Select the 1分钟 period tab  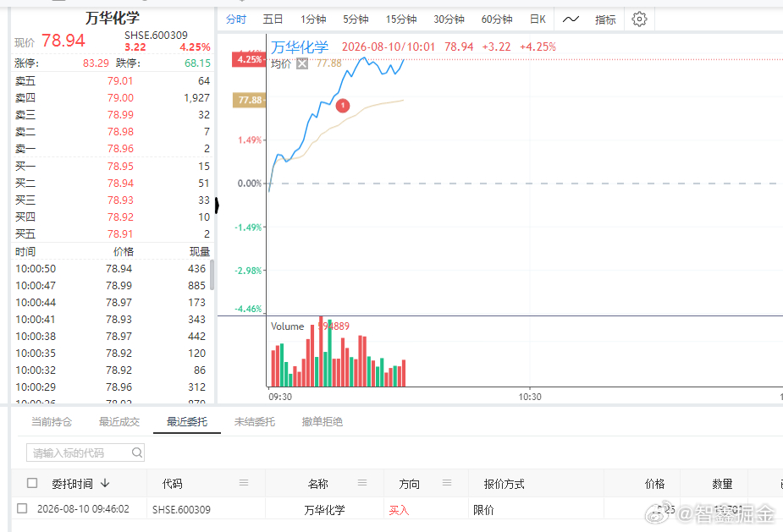[313, 19]
